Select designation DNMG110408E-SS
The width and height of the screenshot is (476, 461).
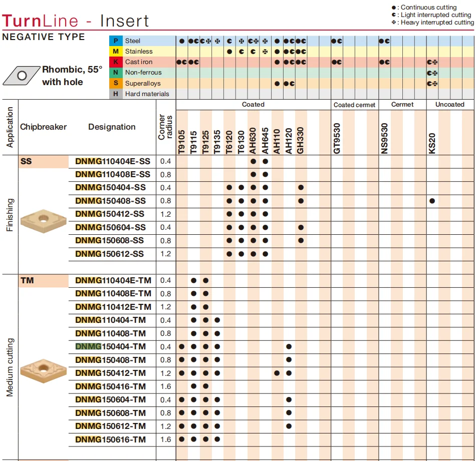pos(113,175)
